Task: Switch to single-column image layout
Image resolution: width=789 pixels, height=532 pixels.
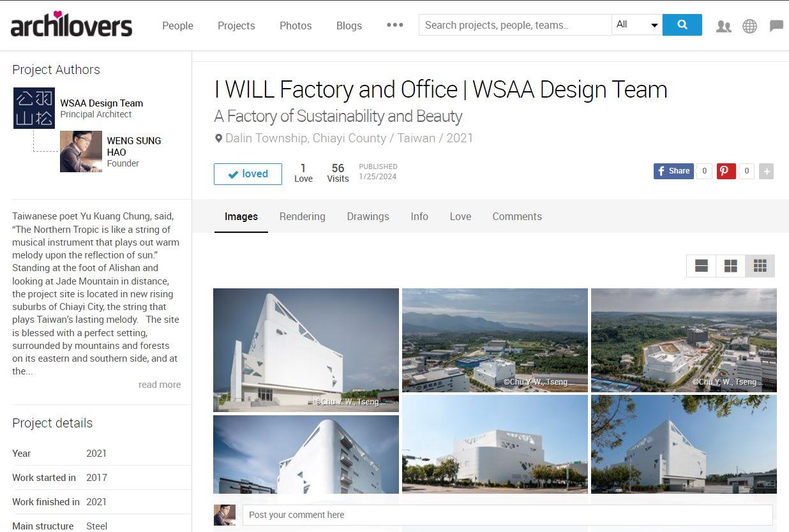Action: click(702, 266)
